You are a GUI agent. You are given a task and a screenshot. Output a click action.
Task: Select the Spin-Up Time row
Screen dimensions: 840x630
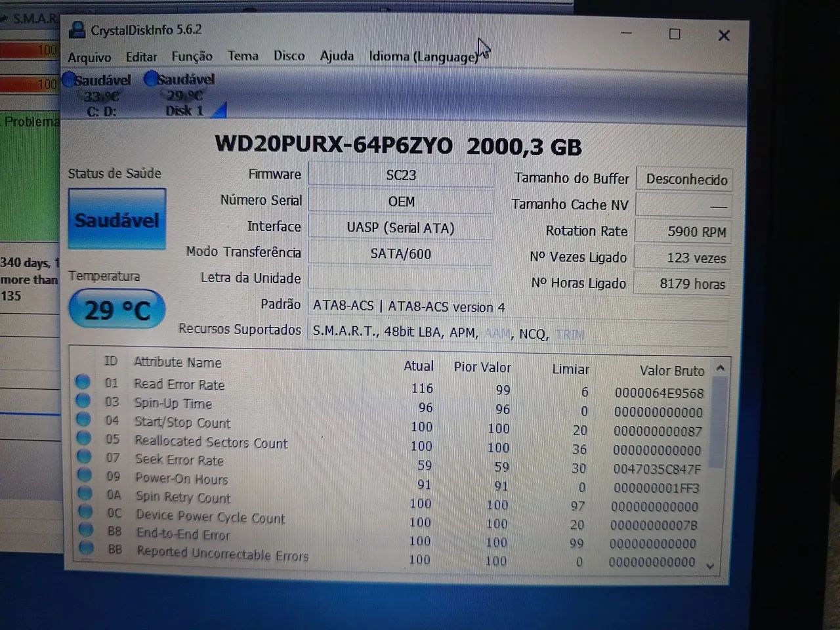click(x=390, y=406)
